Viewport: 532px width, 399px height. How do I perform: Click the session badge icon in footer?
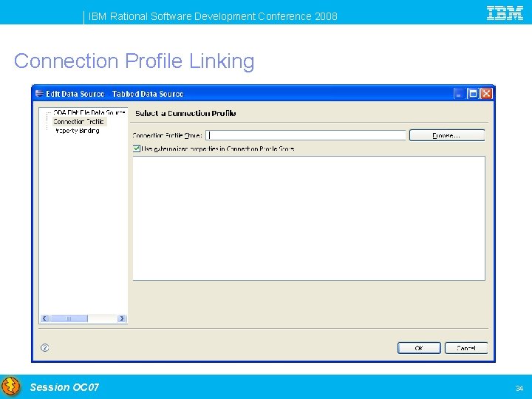pos(11,386)
